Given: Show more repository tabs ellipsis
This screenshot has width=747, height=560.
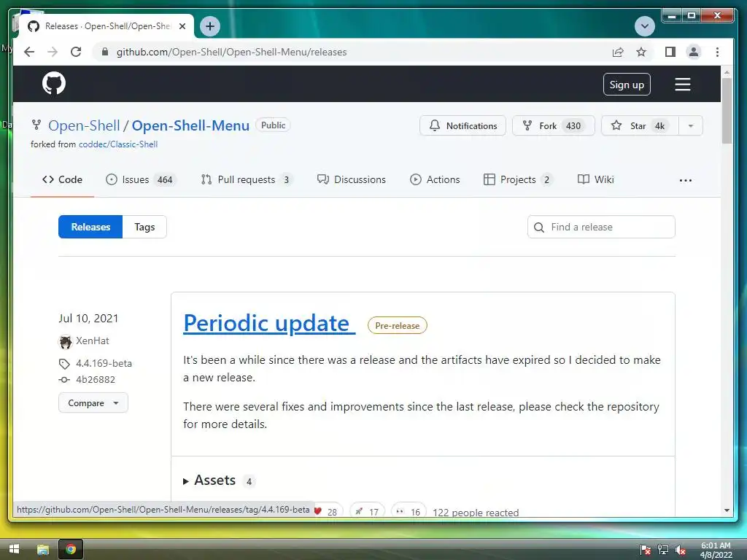Looking at the screenshot, I should 686,180.
